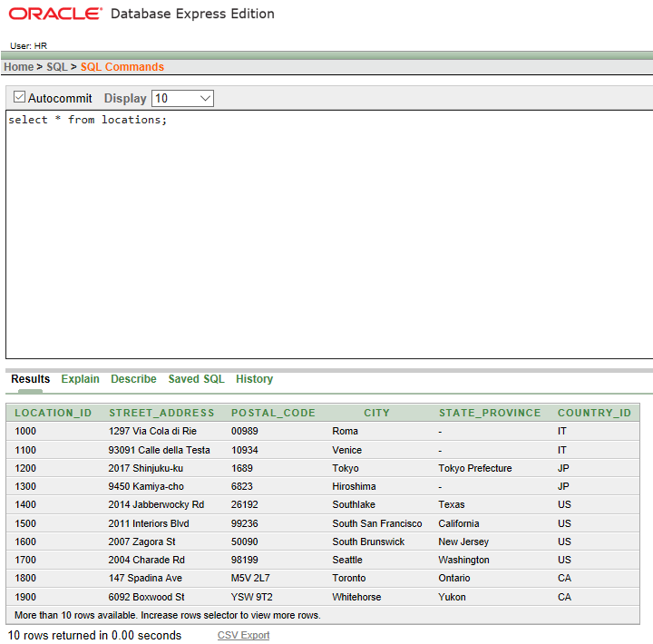Click the Yukon province cell

tap(452, 597)
